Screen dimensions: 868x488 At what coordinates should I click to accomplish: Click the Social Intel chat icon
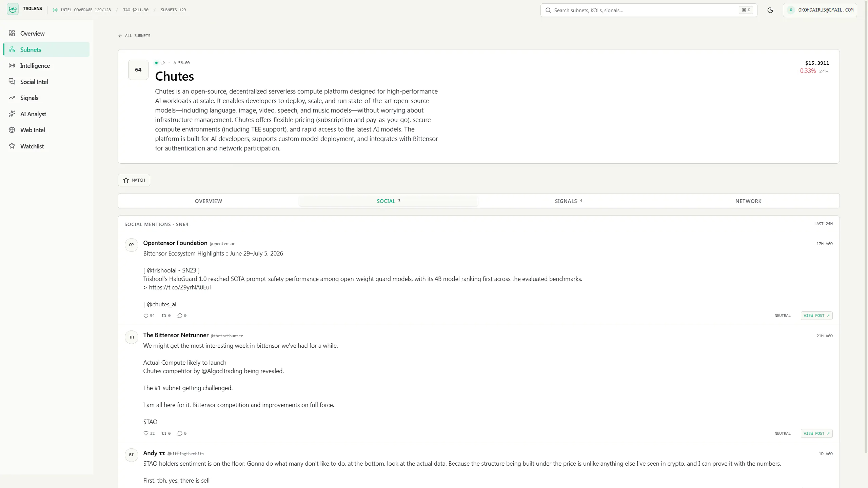coord(12,82)
